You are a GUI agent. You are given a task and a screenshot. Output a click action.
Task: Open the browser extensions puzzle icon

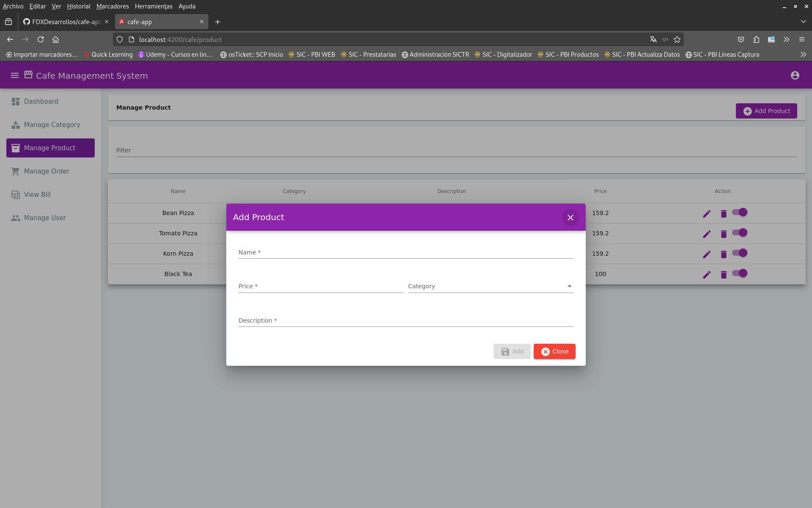[x=756, y=39]
